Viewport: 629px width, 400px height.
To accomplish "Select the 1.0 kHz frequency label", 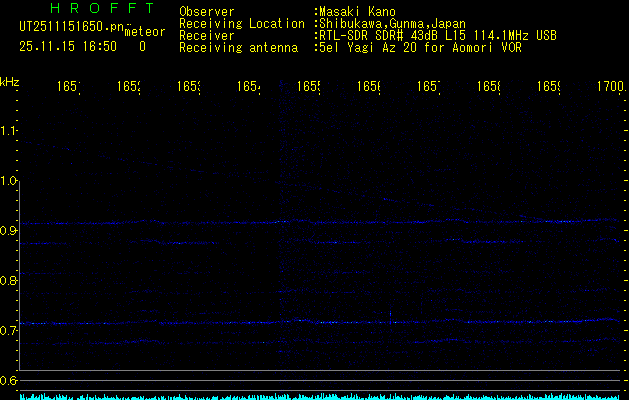I will (x=9, y=181).
